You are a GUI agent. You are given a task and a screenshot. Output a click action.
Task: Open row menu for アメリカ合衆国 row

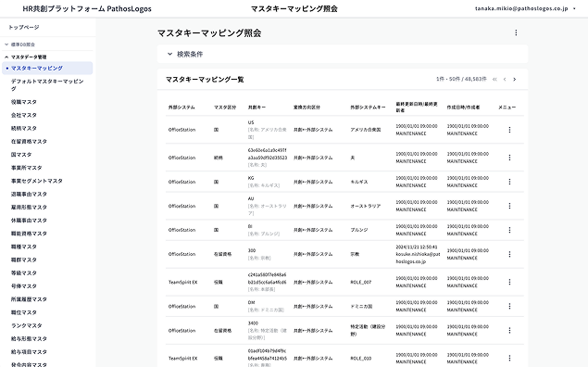509,130
